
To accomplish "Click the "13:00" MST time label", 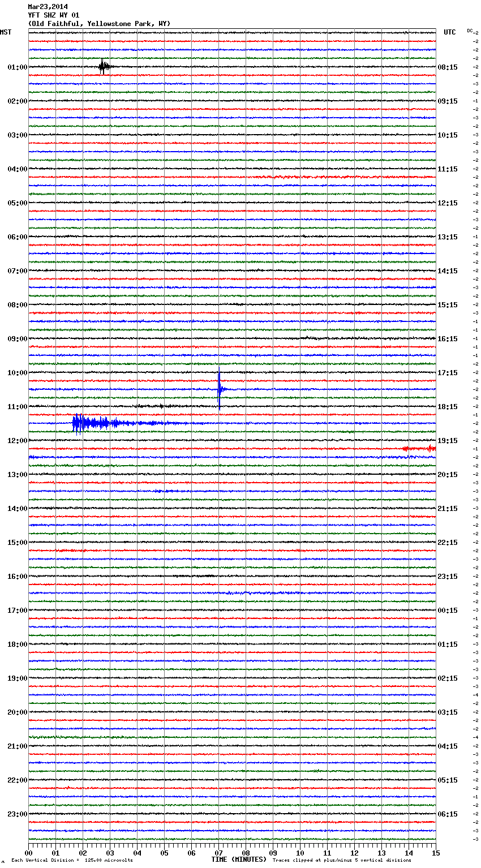I will [18, 475].
